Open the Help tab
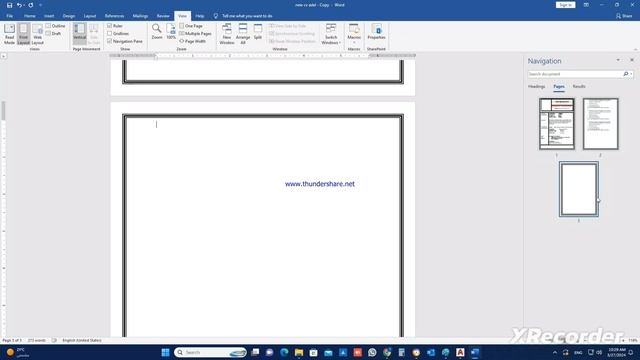 [200, 16]
